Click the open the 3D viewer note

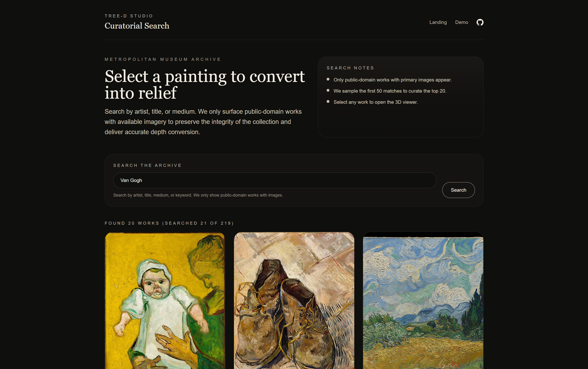pyautogui.click(x=375, y=102)
